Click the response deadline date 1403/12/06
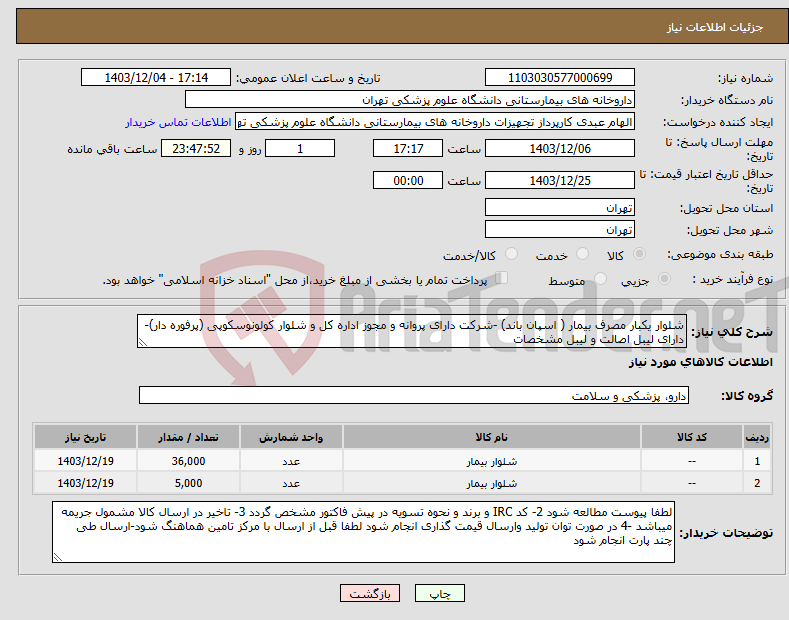This screenshot has height=620, width=789. pos(560,148)
